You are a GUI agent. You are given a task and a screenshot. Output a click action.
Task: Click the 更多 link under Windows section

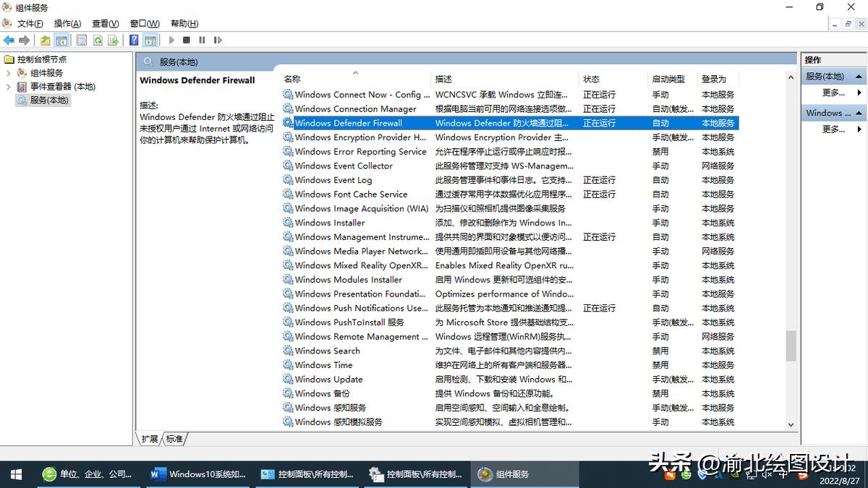tap(832, 129)
